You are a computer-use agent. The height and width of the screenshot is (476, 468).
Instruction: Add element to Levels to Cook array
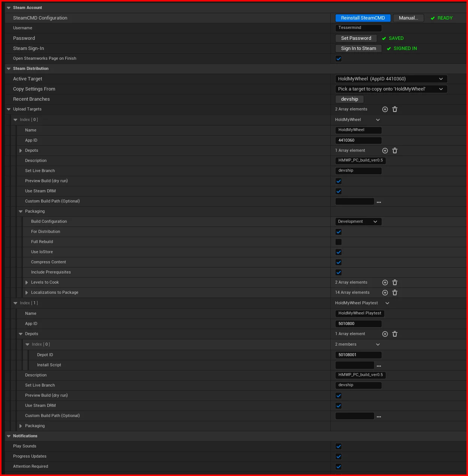(385, 283)
